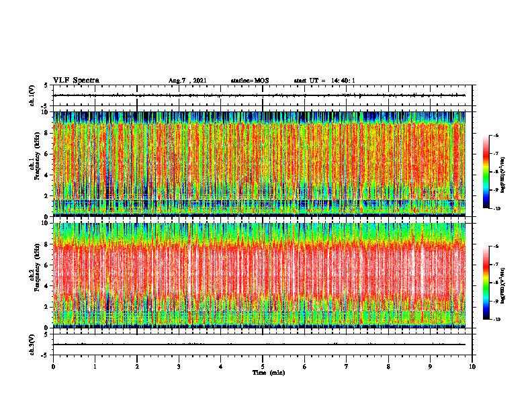Click the 8 kHz tick label on ch.1 axis
This screenshot has height=411, width=532.
(x=46, y=133)
